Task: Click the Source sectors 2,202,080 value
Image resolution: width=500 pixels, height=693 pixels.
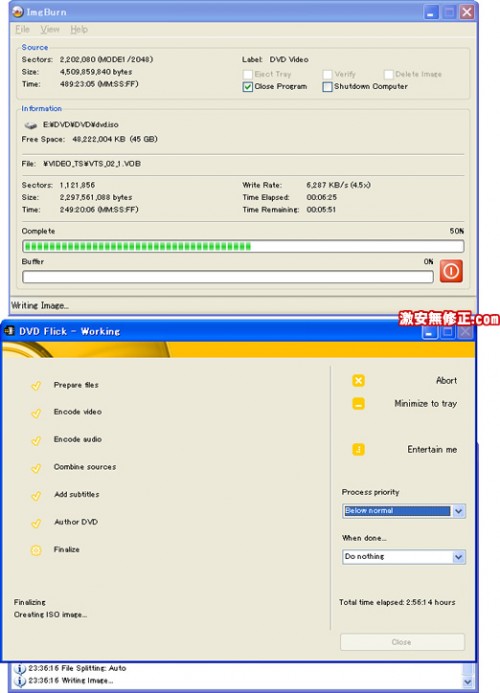Action: tap(107, 59)
